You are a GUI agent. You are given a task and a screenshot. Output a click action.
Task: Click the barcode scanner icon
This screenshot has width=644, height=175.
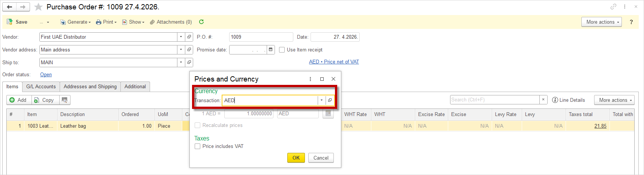point(65,100)
